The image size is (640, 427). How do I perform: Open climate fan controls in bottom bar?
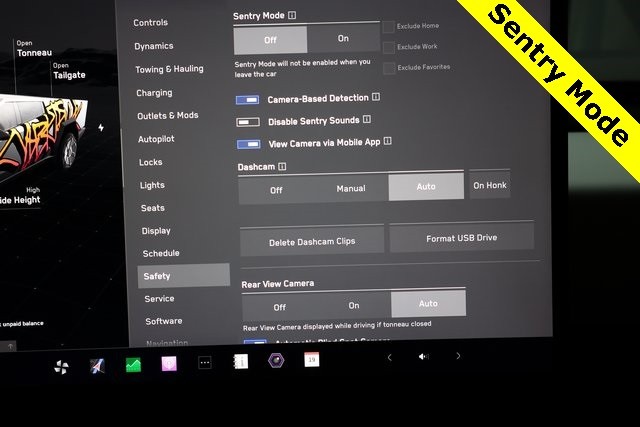click(x=61, y=367)
